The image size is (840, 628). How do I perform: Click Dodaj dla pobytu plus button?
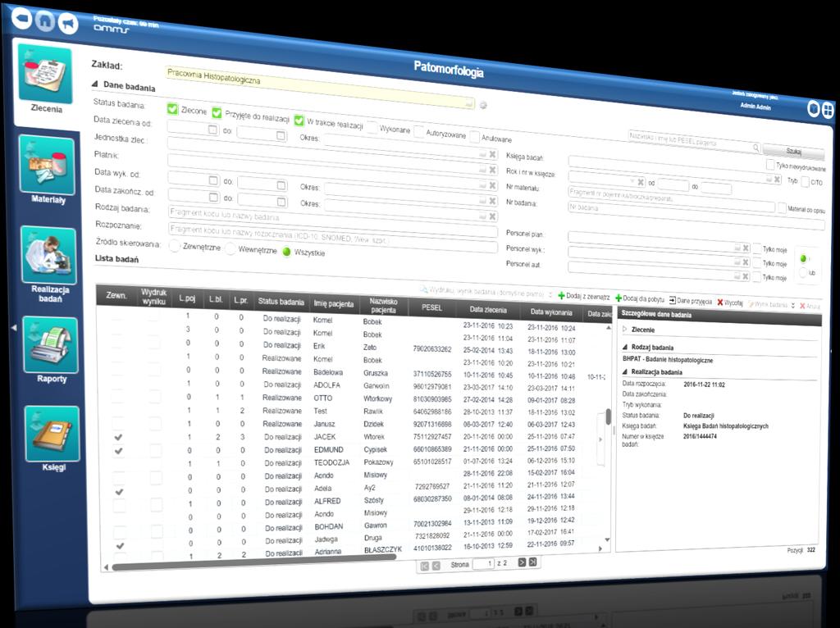pos(640,298)
